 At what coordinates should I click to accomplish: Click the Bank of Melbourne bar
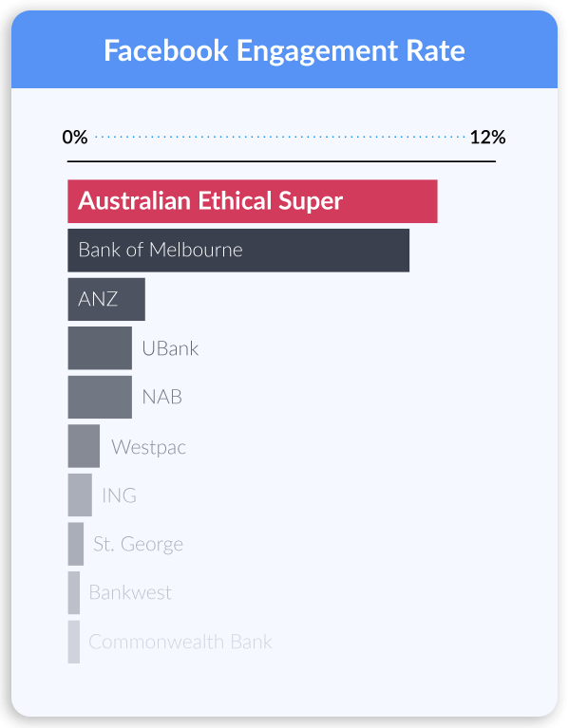click(238, 251)
